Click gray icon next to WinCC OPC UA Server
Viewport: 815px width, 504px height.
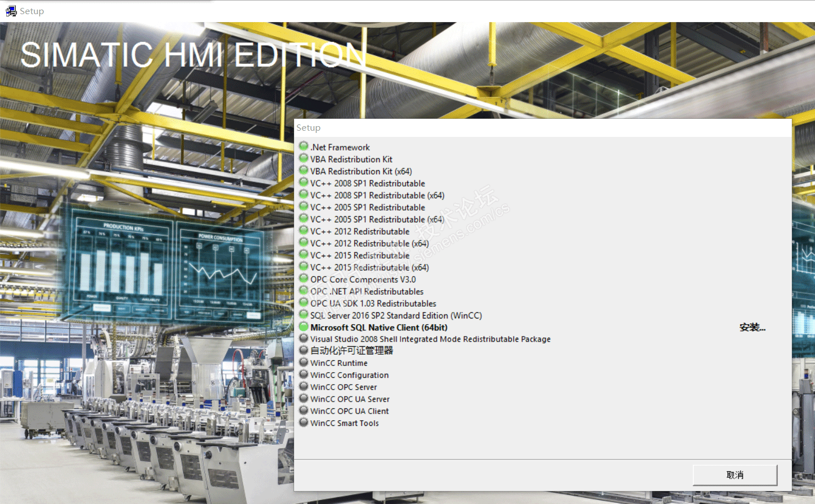coord(304,398)
